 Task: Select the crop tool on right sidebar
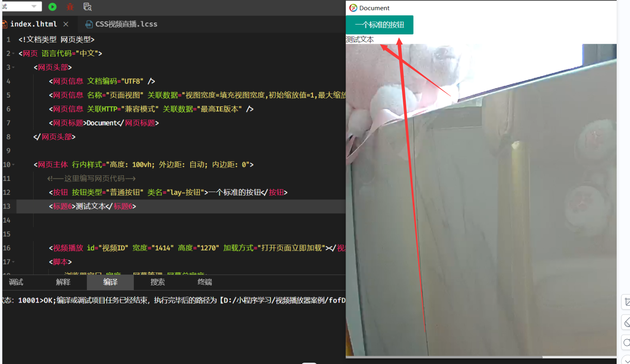click(627, 302)
